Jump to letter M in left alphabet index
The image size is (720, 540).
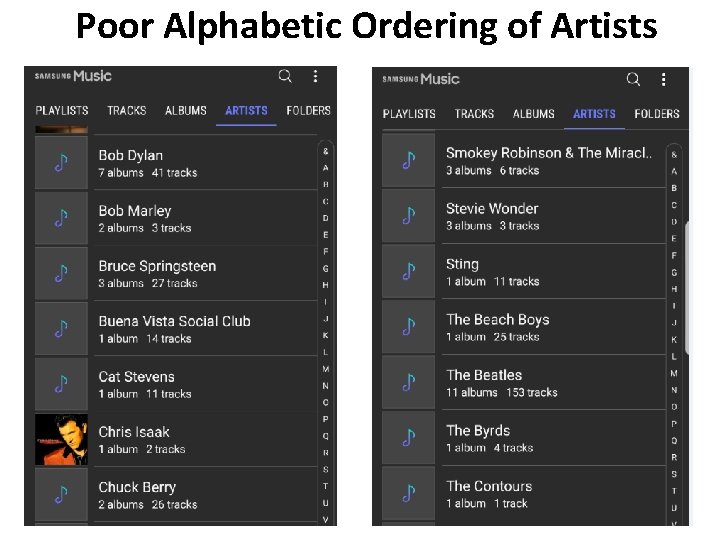(325, 369)
